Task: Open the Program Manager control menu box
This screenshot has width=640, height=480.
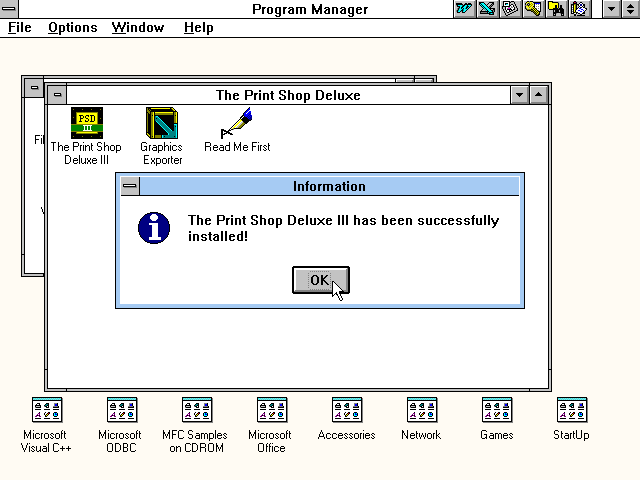Action: (10, 9)
